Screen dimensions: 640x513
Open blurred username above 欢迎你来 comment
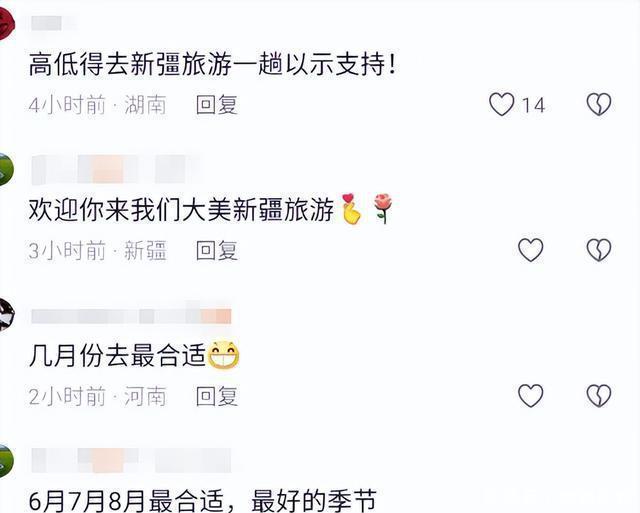(x=116, y=169)
